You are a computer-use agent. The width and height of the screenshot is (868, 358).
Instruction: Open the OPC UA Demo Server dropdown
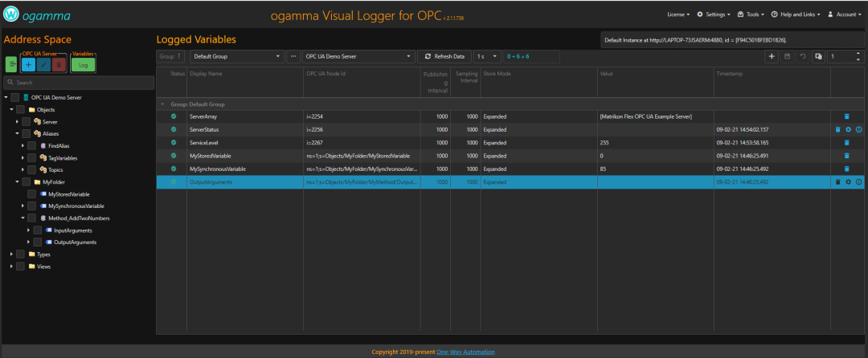click(358, 56)
